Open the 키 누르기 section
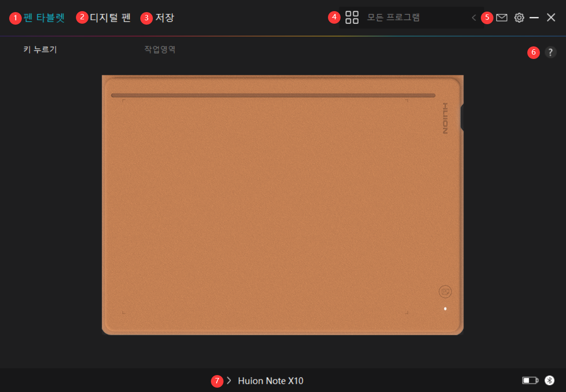The width and height of the screenshot is (566, 392). pyautogui.click(x=41, y=49)
